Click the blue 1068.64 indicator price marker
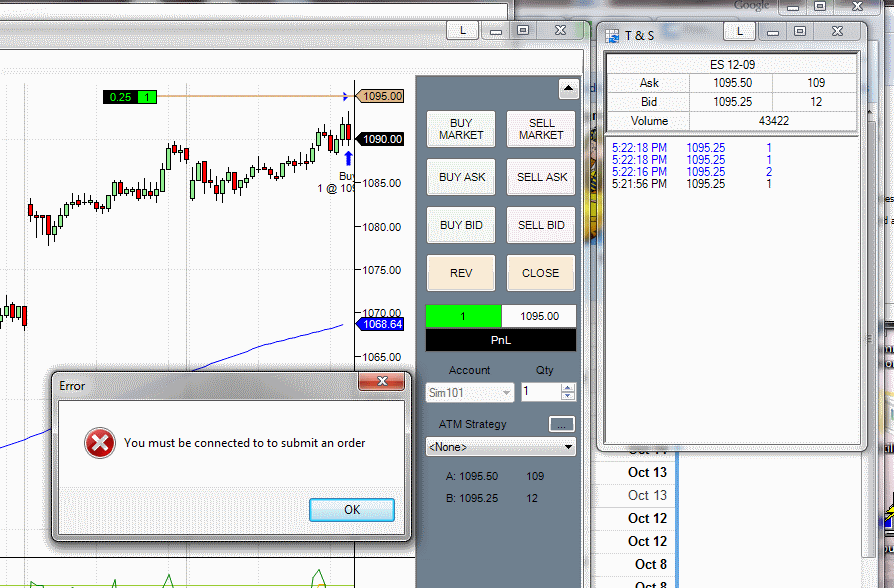Viewport: 894px width, 588px height. point(380,325)
